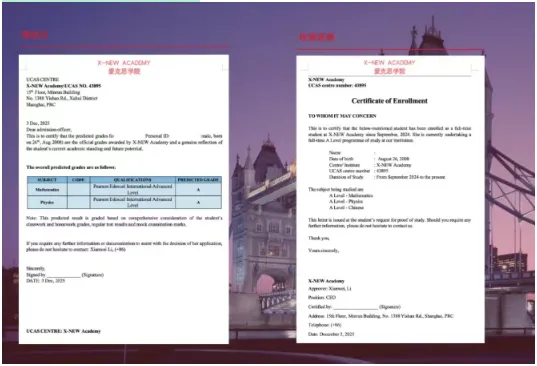Click the "Certificate of Enrollment" title
The image size is (537, 366).
tap(389, 101)
